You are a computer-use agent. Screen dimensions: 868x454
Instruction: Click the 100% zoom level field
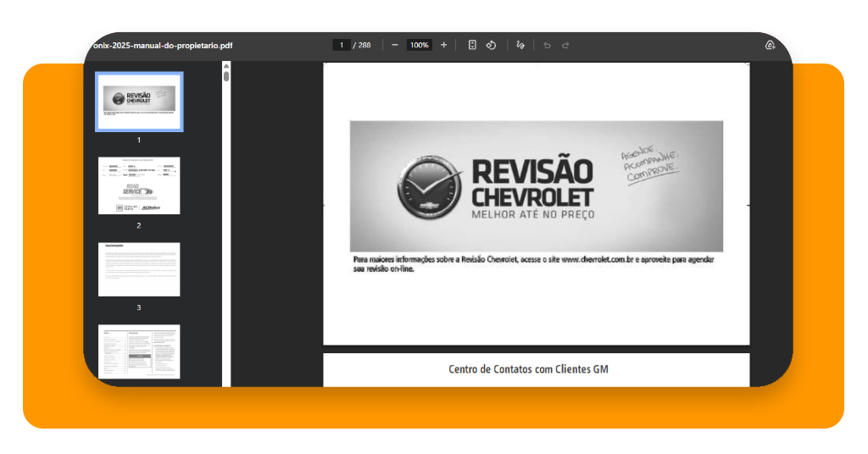[x=419, y=46]
